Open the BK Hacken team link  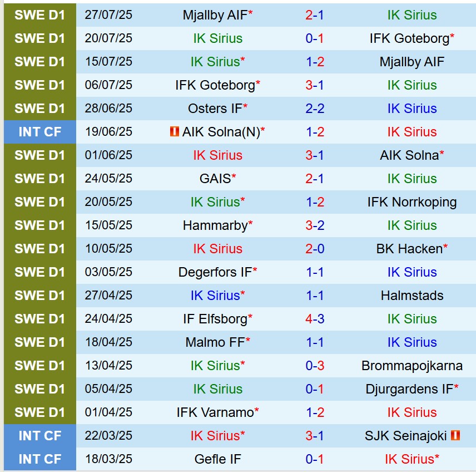pos(409,249)
